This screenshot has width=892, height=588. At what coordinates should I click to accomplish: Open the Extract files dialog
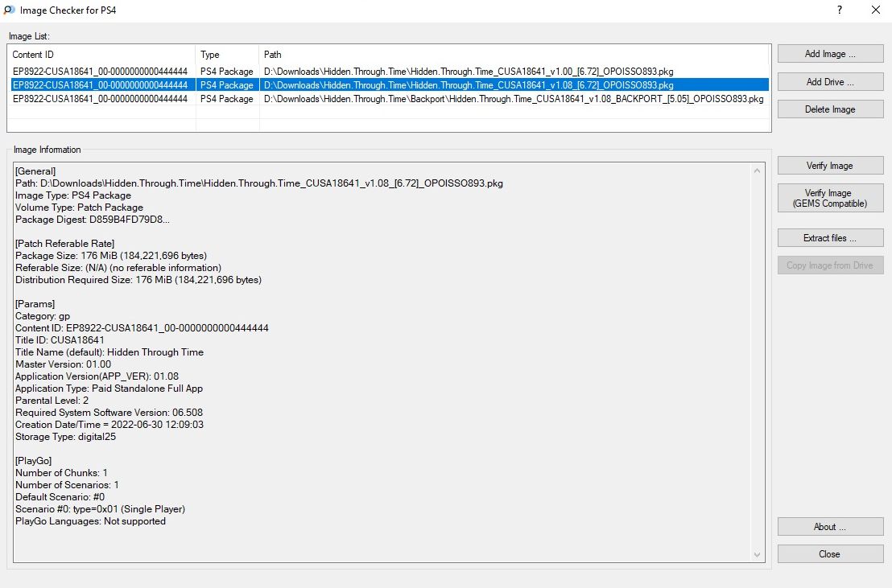pyautogui.click(x=830, y=238)
